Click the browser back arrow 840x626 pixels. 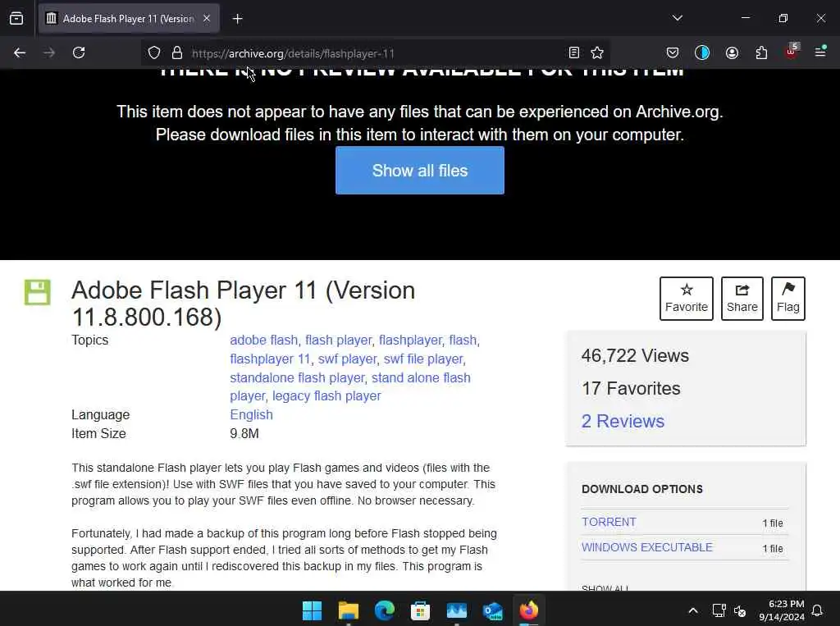[20, 53]
